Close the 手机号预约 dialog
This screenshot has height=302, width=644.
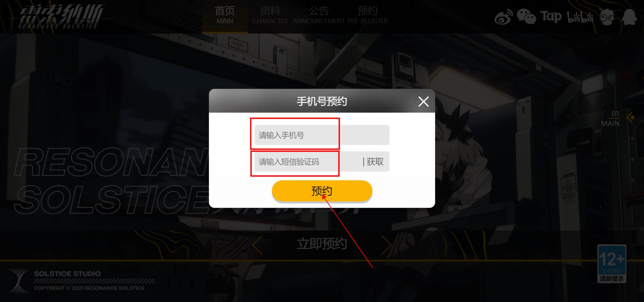tap(423, 101)
